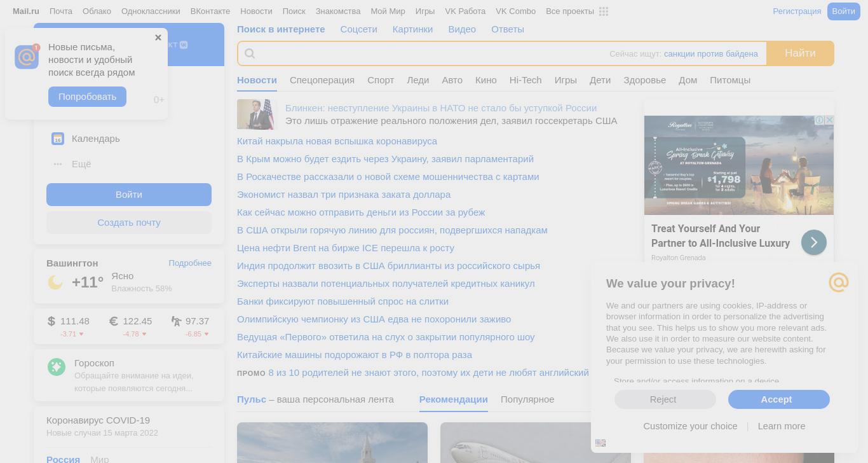This screenshot has height=463, width=868.
Task: Click Регистрация link at top right
Action: [x=797, y=11]
